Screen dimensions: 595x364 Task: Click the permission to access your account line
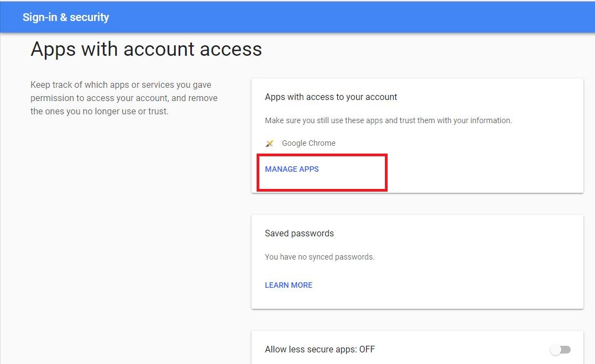click(124, 98)
